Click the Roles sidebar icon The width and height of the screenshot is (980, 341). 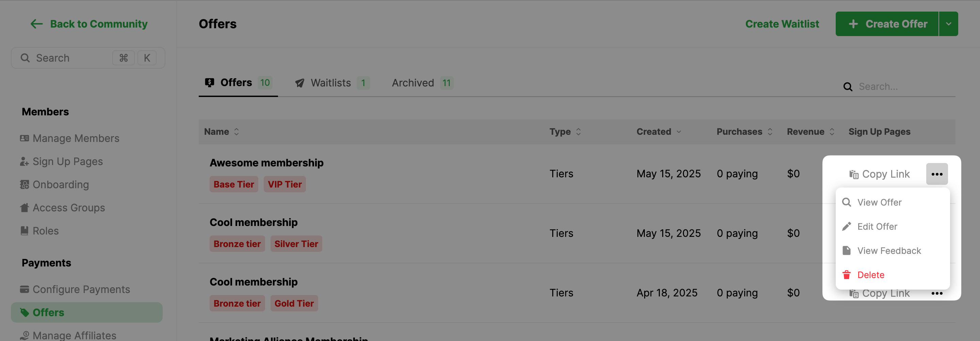coord(24,231)
